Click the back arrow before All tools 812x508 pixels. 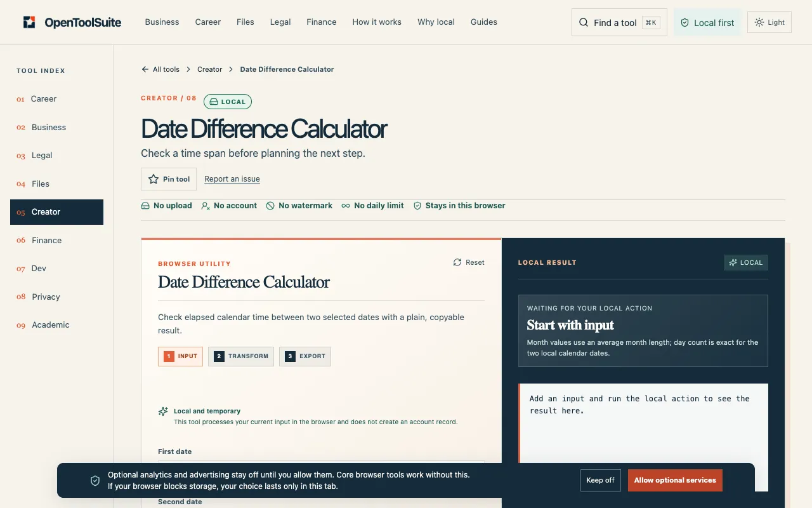(145, 69)
